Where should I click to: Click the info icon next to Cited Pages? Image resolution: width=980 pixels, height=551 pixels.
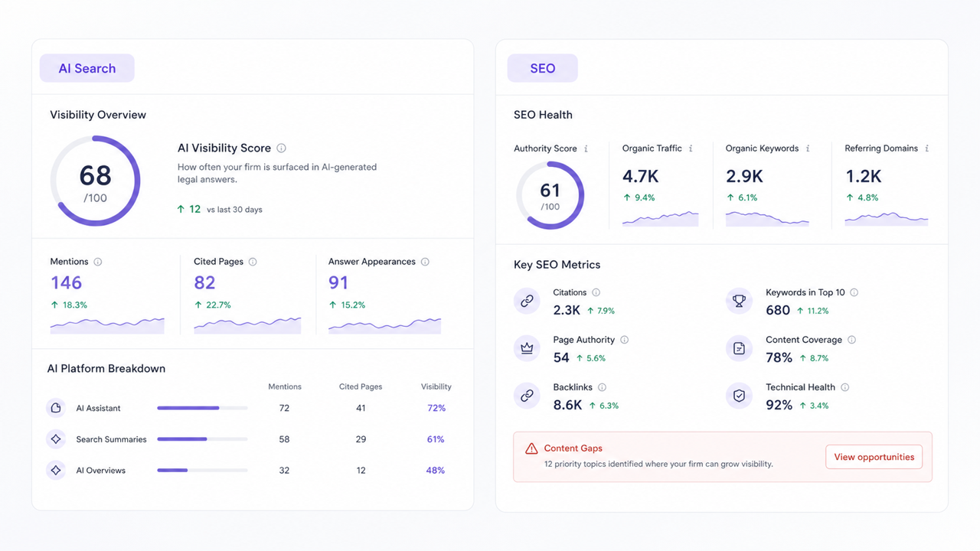(x=253, y=262)
